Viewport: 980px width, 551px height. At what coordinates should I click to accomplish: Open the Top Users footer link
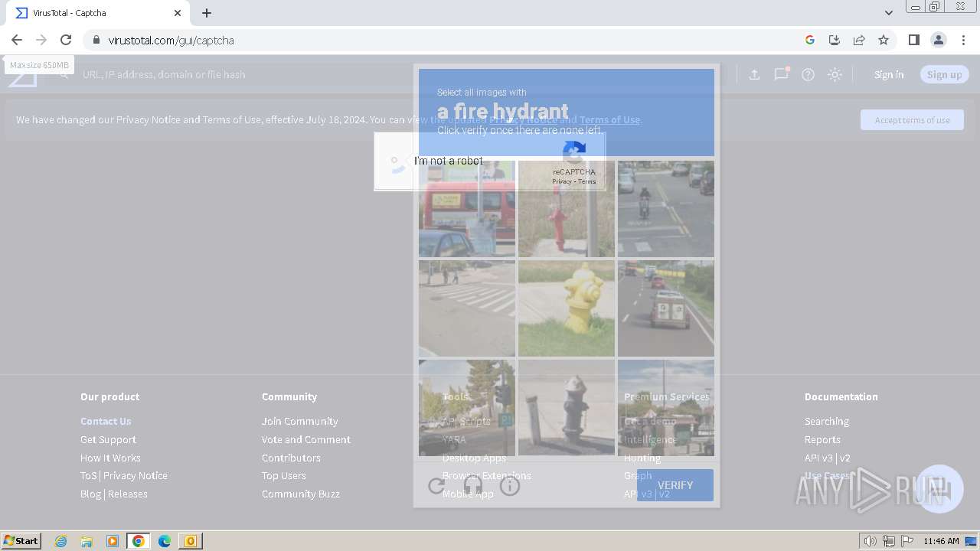coord(283,475)
